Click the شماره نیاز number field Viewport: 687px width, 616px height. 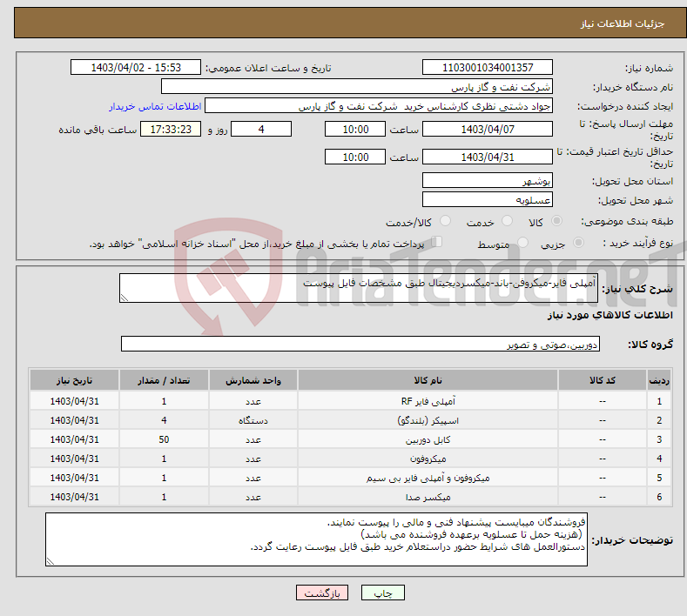488,67
